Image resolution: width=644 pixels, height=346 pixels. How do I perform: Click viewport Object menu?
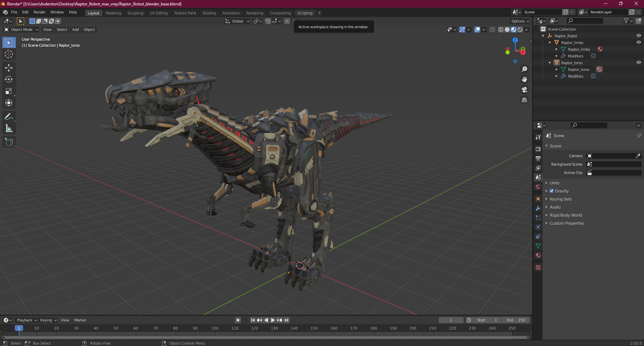(89, 30)
